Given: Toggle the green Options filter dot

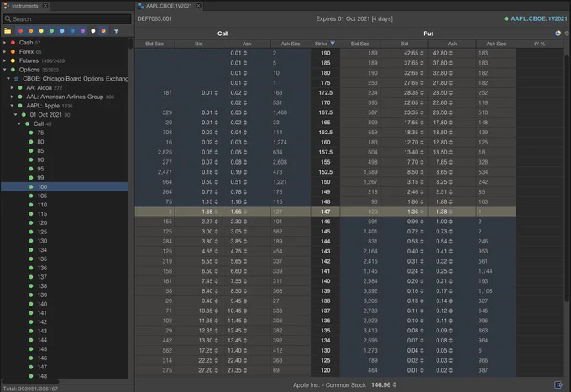Looking at the screenshot, I should 51,31.
